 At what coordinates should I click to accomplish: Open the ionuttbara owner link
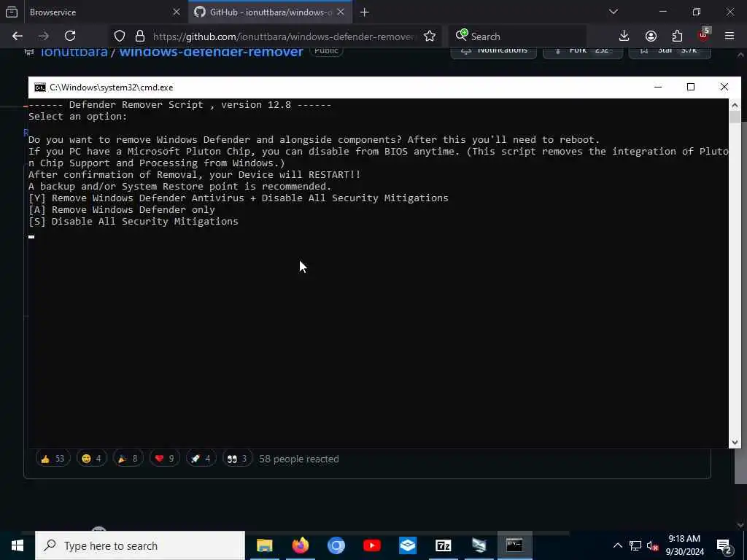point(74,52)
